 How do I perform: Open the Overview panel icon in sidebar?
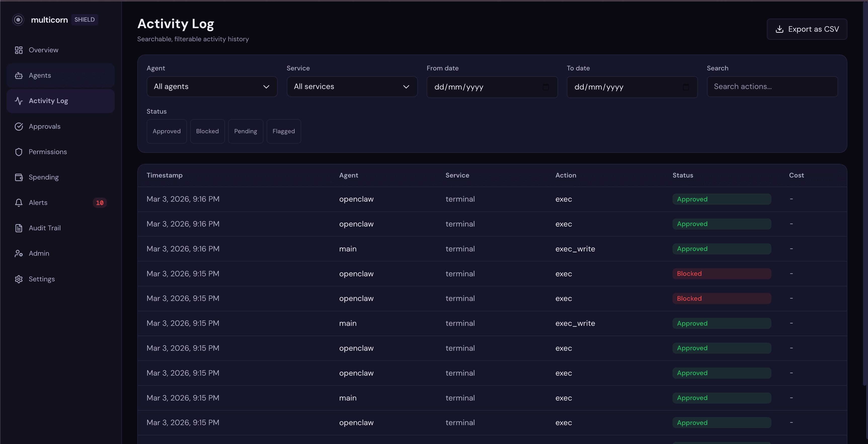click(x=19, y=50)
